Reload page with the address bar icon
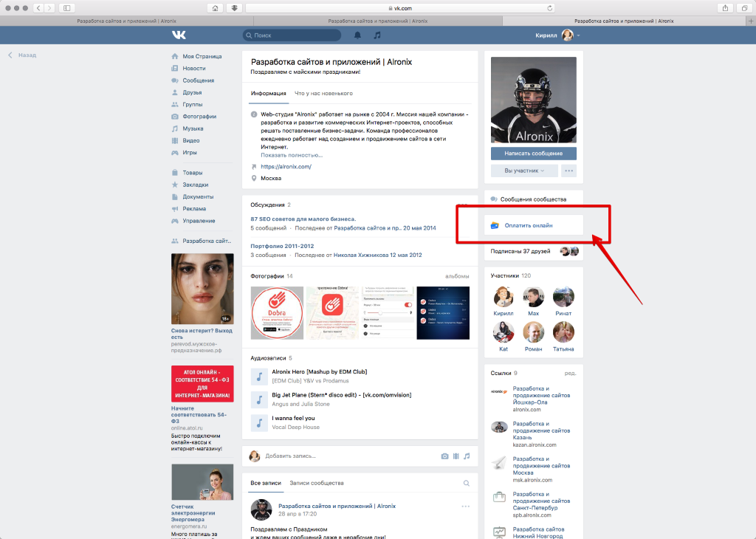 (x=549, y=8)
